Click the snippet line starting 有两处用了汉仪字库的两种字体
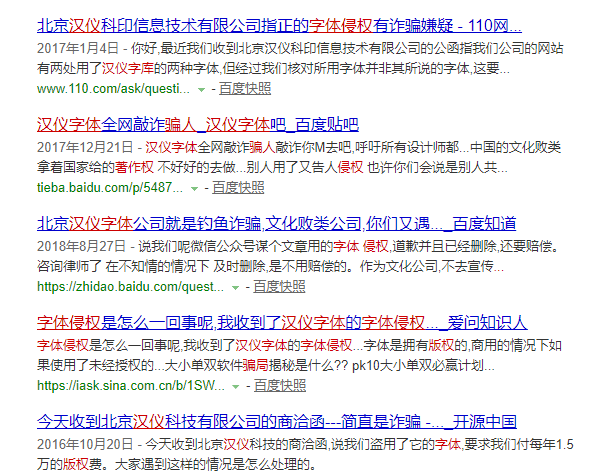This screenshot has width=593, height=473. click(273, 68)
